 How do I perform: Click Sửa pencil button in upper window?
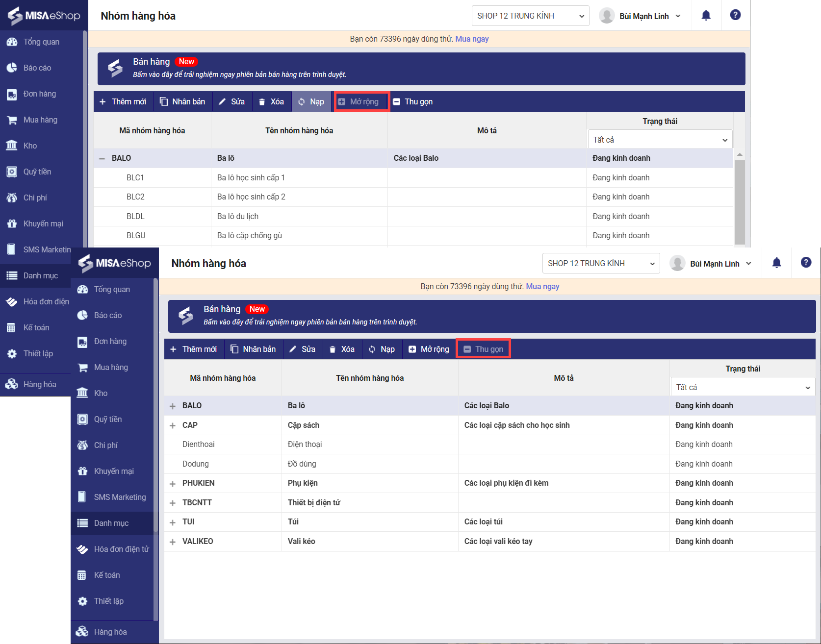pos(232,101)
